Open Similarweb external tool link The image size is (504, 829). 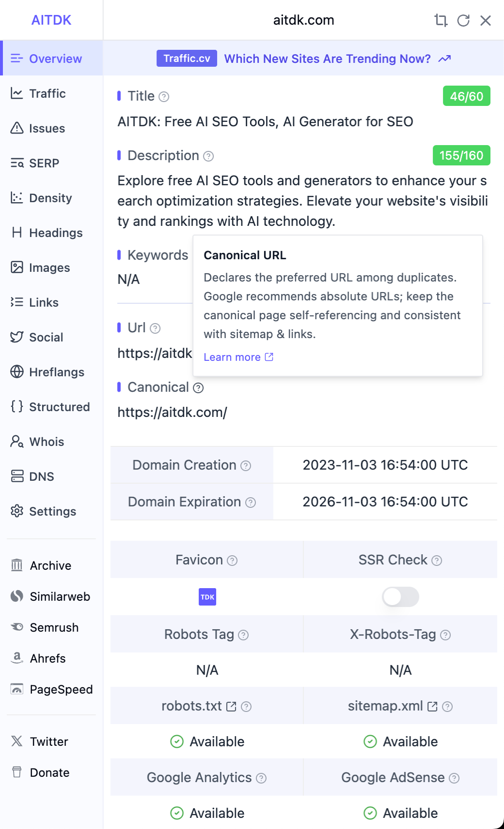pos(59,596)
